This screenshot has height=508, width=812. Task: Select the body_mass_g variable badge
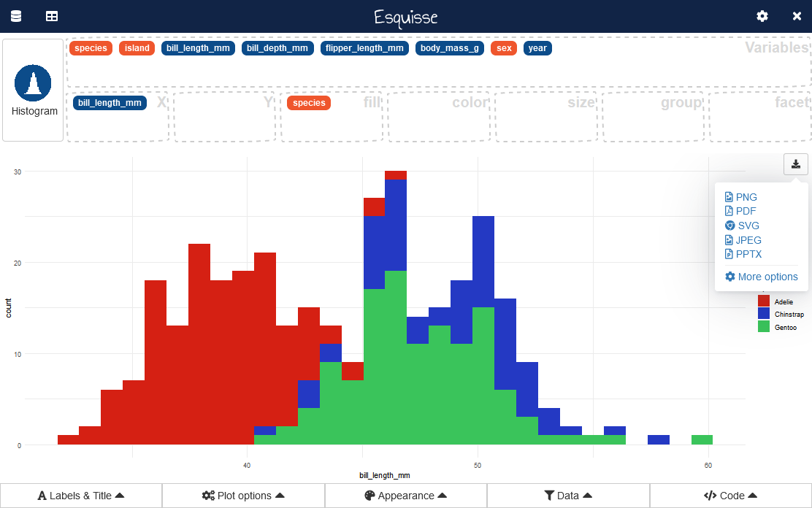(450, 48)
